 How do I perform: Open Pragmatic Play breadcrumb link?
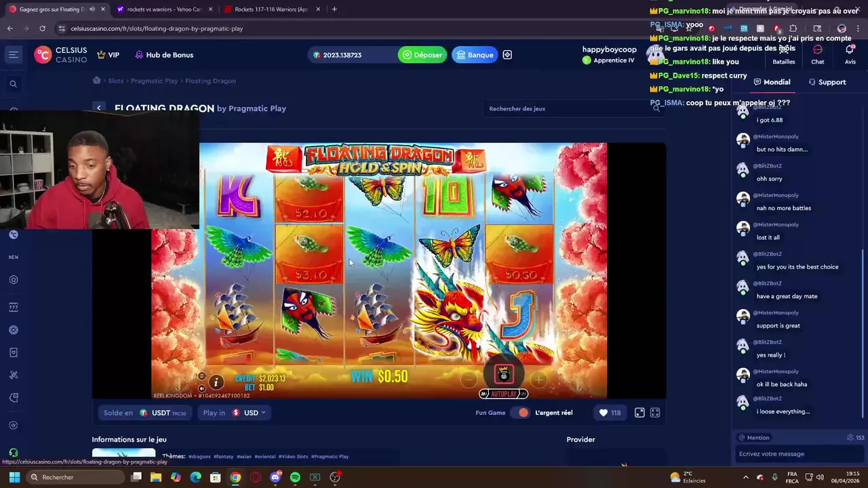154,81
